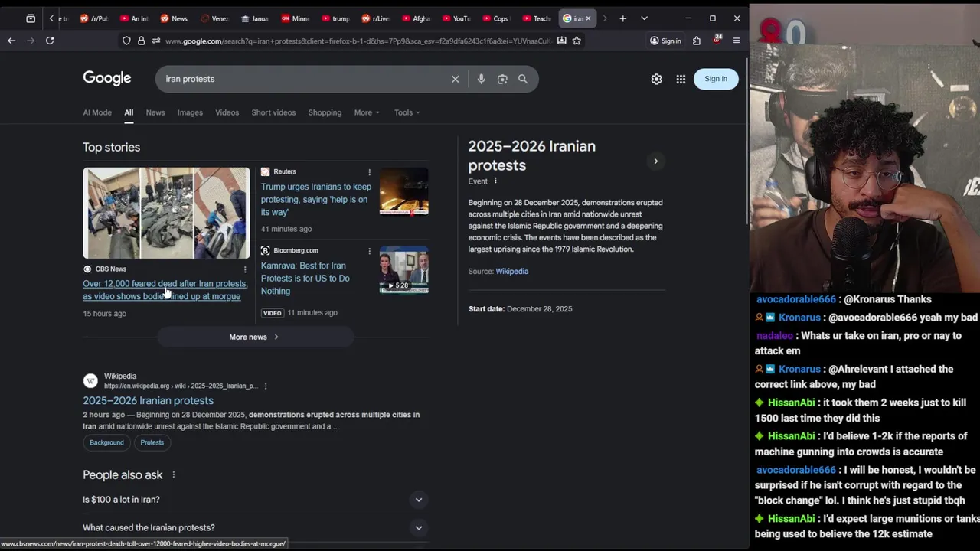Open Google apps grid
Screen dimensions: 980x551
coord(681,79)
